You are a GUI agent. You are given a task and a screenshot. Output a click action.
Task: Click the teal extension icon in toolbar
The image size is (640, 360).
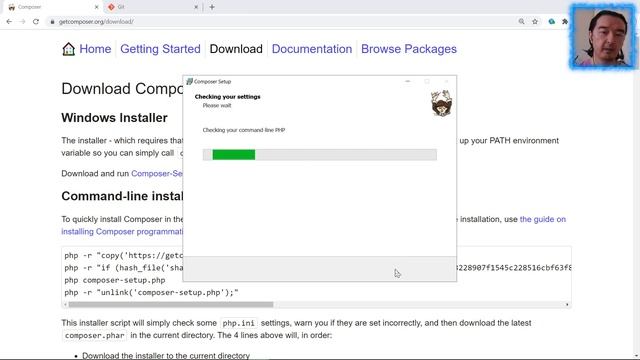(x=551, y=22)
